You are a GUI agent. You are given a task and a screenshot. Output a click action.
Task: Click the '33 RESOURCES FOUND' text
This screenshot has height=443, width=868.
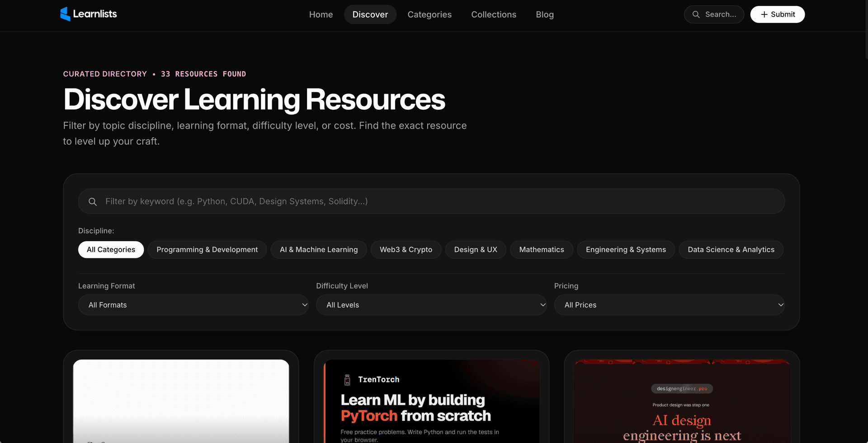point(203,74)
